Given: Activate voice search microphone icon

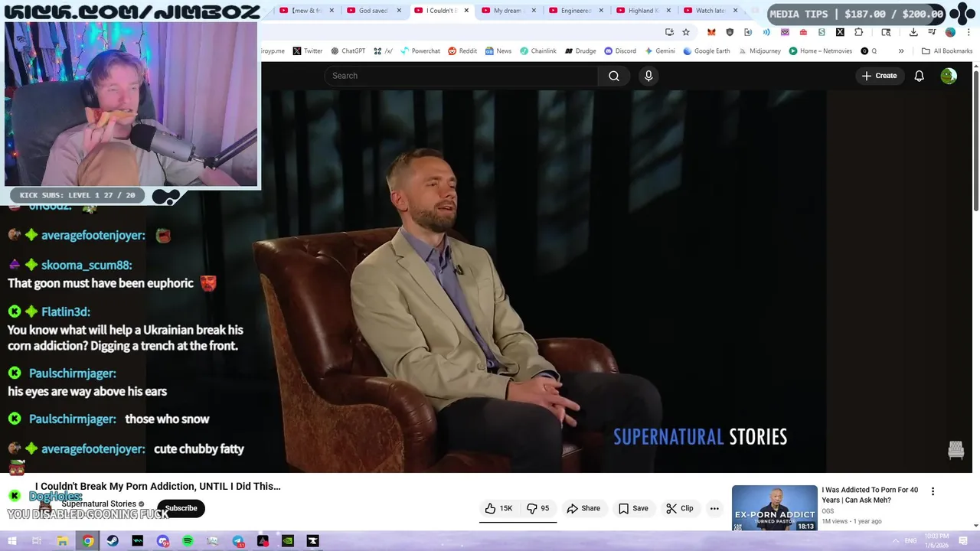Looking at the screenshot, I should click(648, 76).
